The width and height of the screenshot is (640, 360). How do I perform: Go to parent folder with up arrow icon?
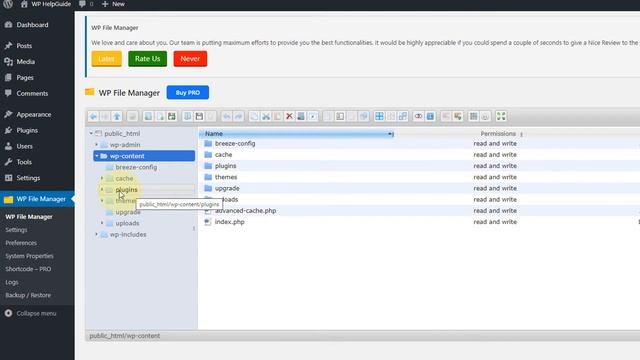[117, 116]
